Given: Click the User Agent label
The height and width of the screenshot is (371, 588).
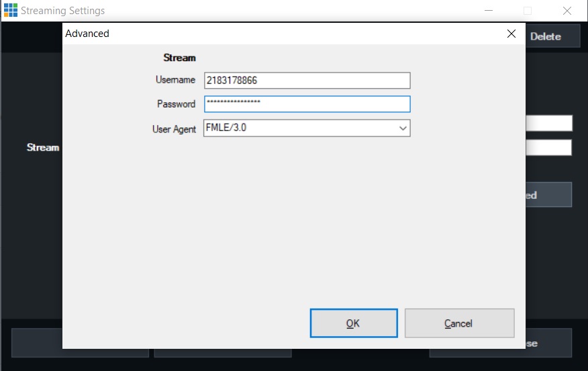Looking at the screenshot, I should click(174, 129).
